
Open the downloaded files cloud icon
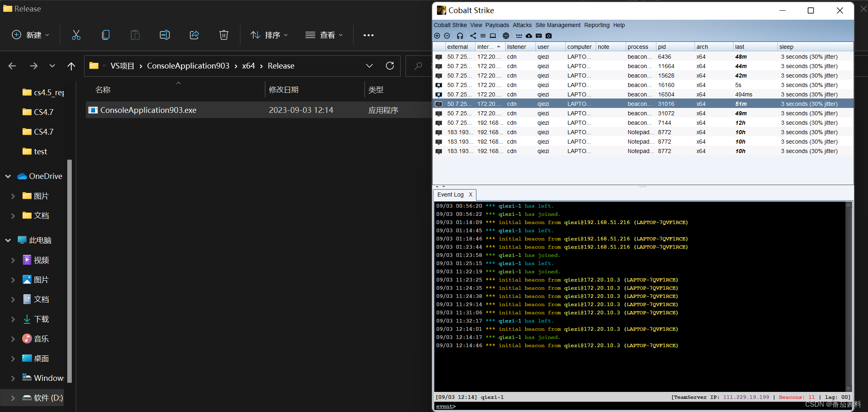click(x=529, y=36)
